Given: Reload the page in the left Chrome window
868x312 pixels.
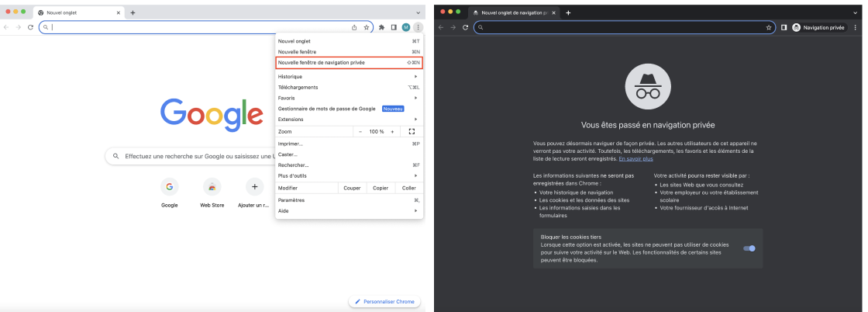Looking at the screenshot, I should pyautogui.click(x=30, y=27).
